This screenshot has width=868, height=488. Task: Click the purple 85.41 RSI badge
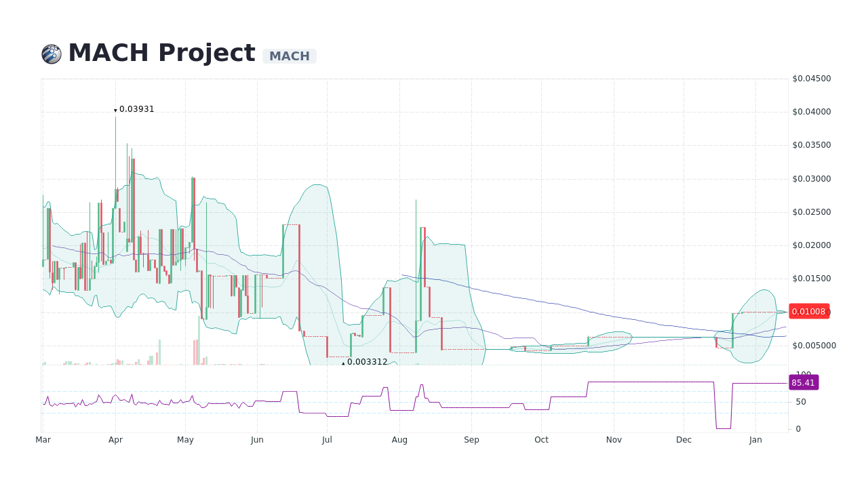[x=804, y=382]
